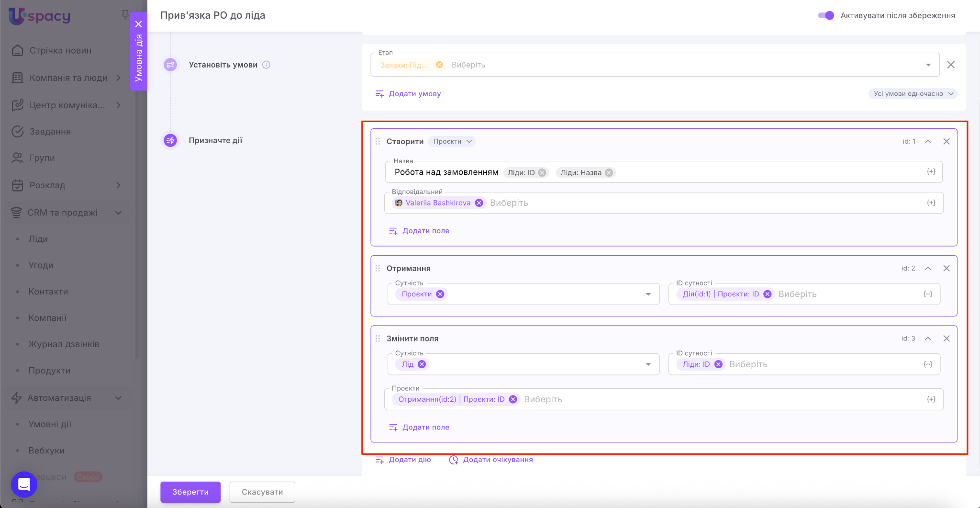The width and height of the screenshot is (980, 508).
Task: Collapse the 'Створити' action block
Action: coord(928,141)
